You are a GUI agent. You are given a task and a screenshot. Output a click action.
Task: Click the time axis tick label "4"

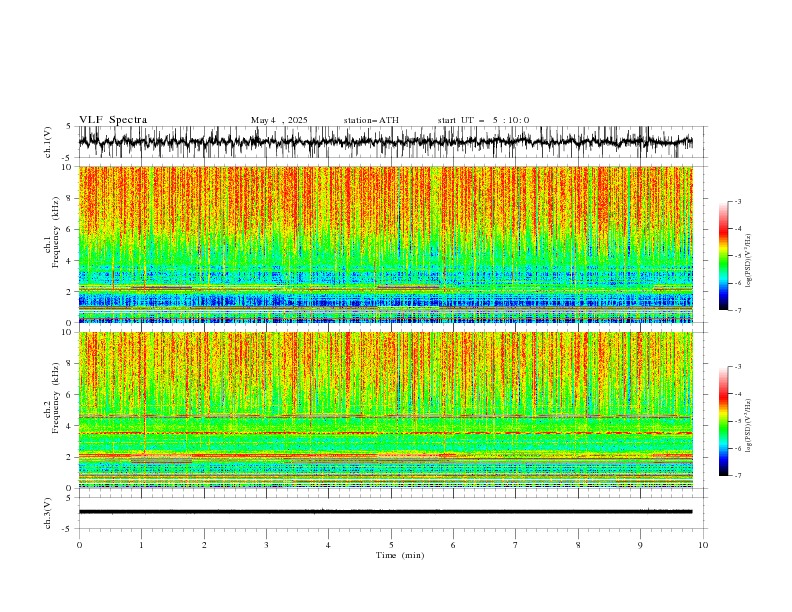click(328, 545)
